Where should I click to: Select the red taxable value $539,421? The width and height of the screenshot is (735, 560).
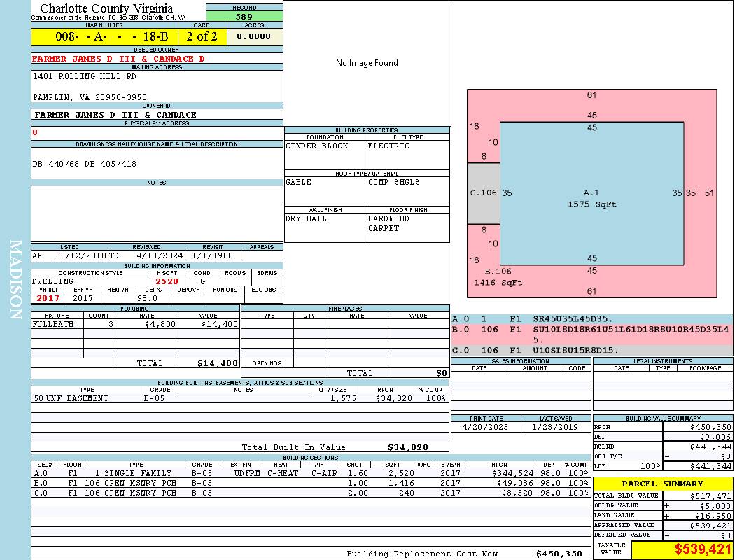tap(703, 549)
